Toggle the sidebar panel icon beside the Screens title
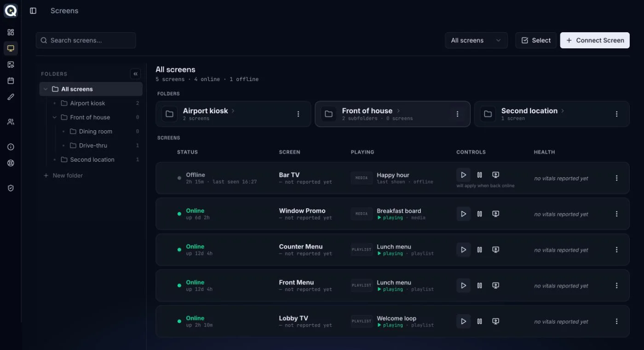 33,11
